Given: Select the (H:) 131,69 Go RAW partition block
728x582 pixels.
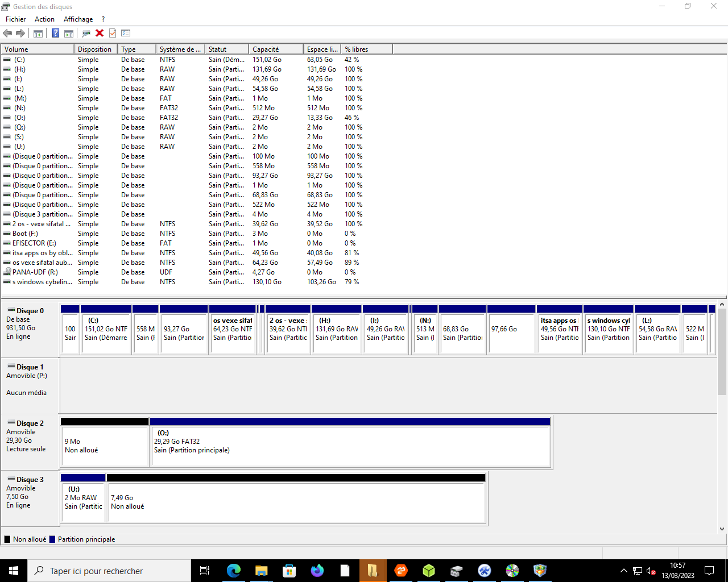Looking at the screenshot, I should tap(337, 330).
